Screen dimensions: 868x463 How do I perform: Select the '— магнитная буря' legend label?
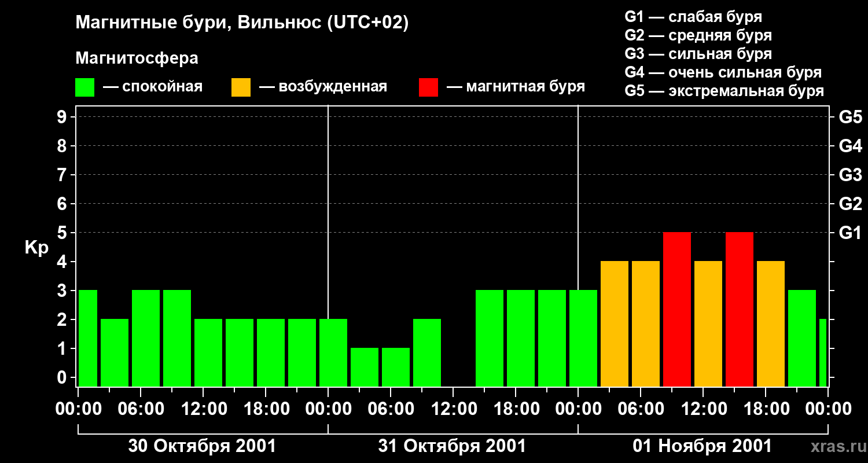click(516, 87)
